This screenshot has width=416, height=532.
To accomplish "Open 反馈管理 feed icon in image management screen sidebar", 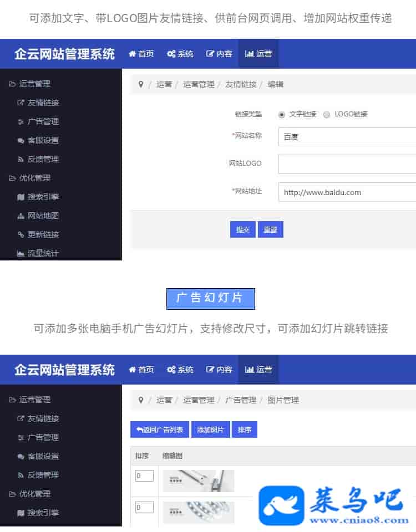I will click(x=21, y=475).
